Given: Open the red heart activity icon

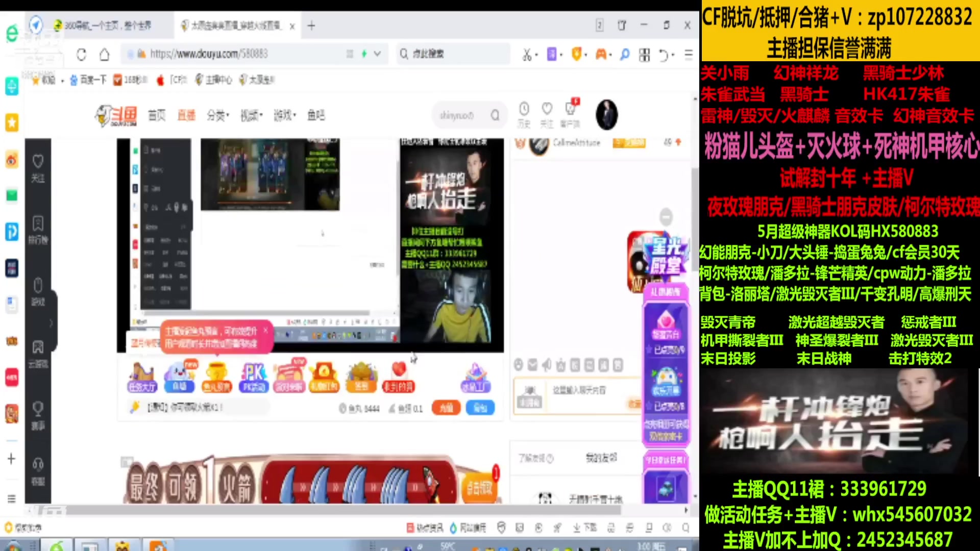Looking at the screenshot, I should 399,377.
